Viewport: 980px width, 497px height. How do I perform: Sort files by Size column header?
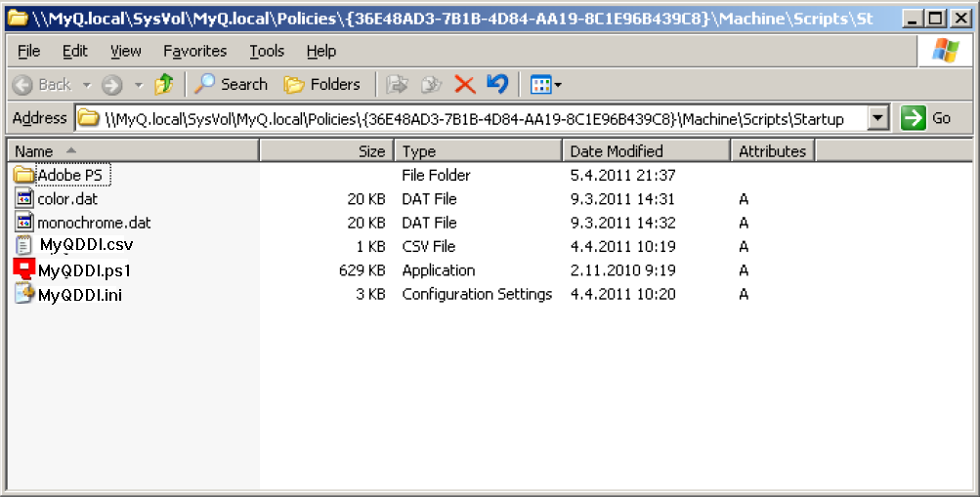(x=327, y=151)
